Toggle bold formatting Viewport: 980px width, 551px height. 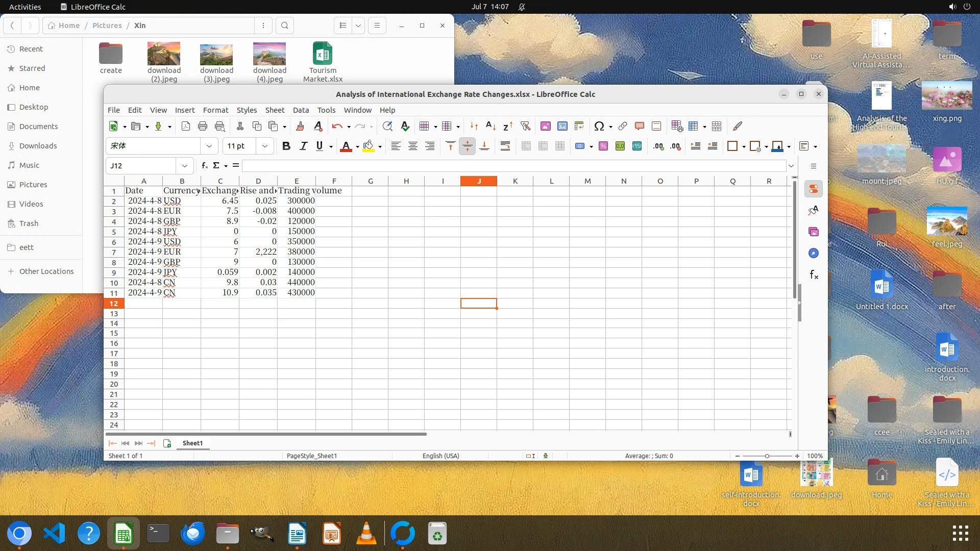click(286, 146)
